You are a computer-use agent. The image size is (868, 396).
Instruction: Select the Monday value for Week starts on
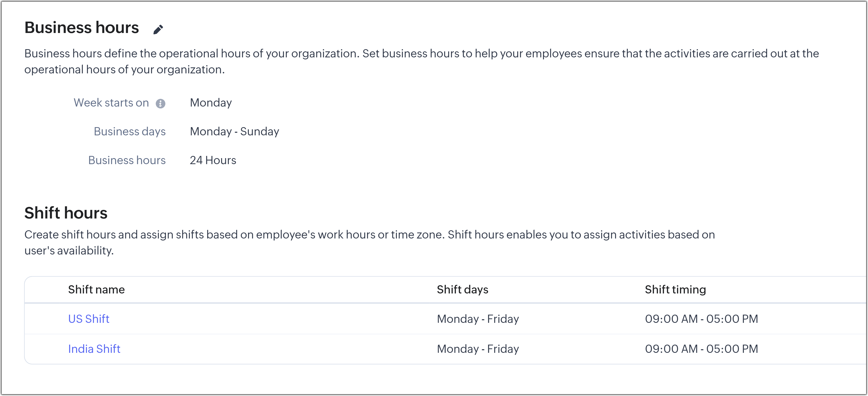(211, 103)
